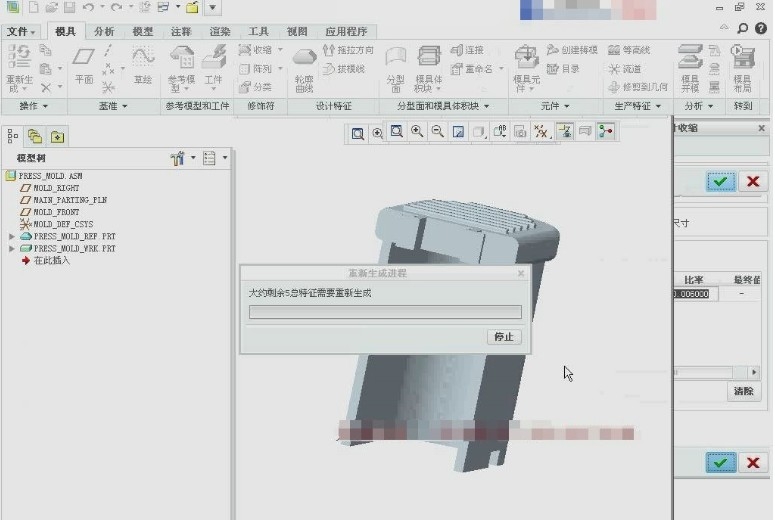This screenshot has height=520, width=775.
Task: Select the 等高线 waterline tool
Action: coord(629,50)
